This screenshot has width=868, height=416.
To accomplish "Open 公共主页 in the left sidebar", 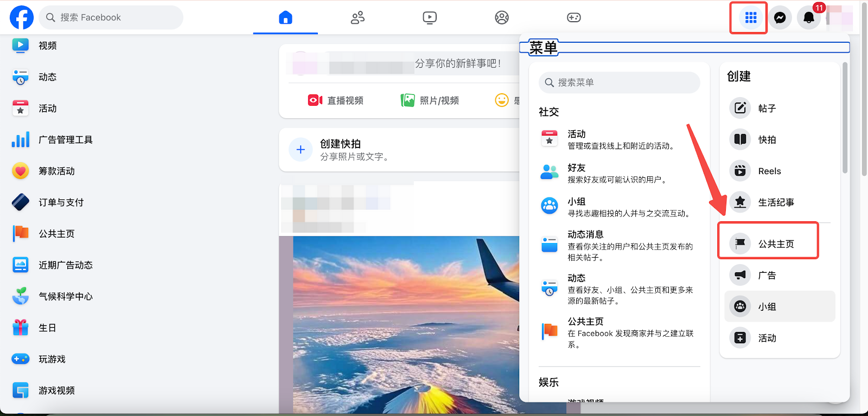I will 56,234.
